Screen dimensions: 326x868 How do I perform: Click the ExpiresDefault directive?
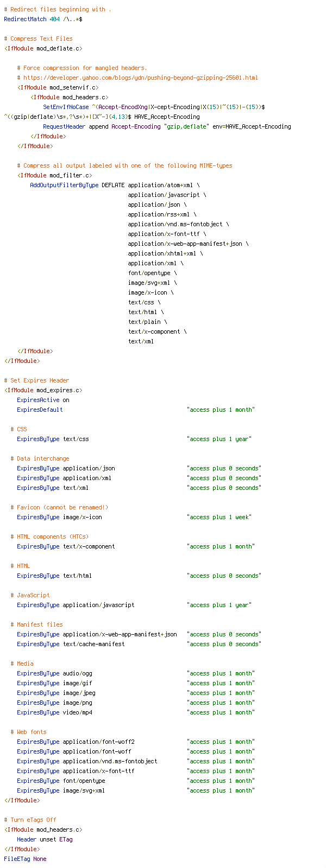point(40,410)
